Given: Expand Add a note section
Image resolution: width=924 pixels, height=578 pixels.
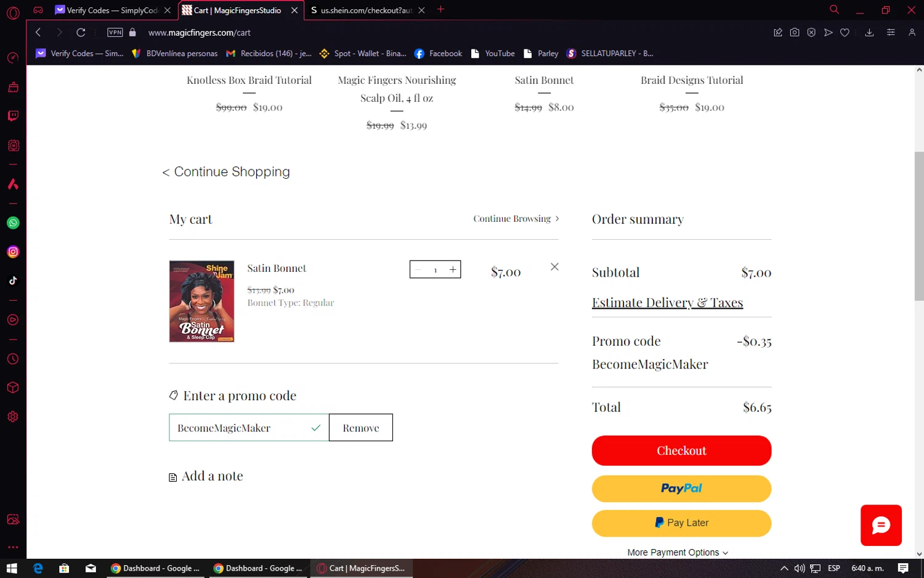Looking at the screenshot, I should point(206,476).
